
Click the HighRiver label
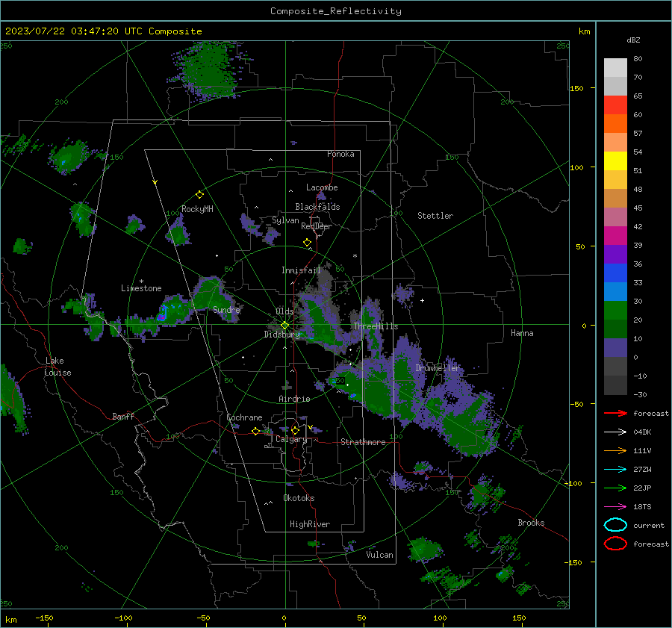[310, 524]
